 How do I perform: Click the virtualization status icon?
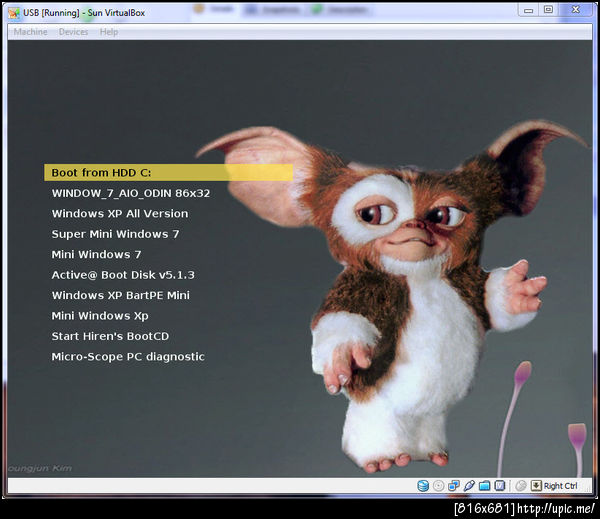point(500,486)
